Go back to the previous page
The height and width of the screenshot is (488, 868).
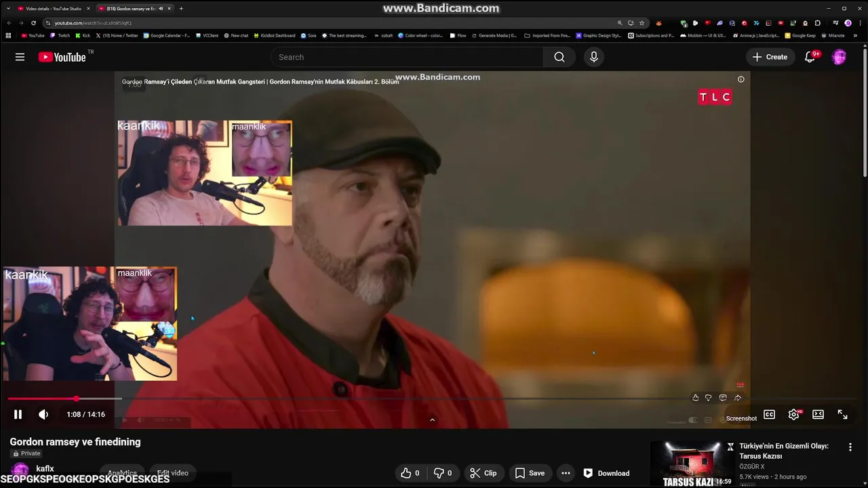pyautogui.click(x=7, y=23)
